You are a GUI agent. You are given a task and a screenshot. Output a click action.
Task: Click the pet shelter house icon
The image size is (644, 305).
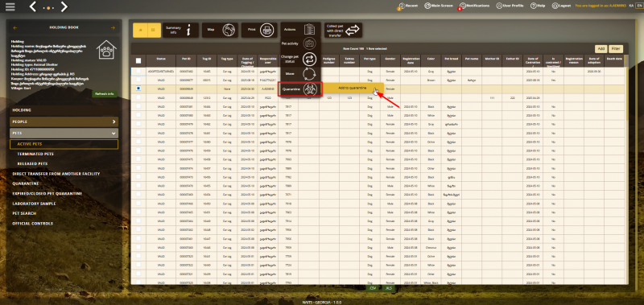click(x=106, y=50)
